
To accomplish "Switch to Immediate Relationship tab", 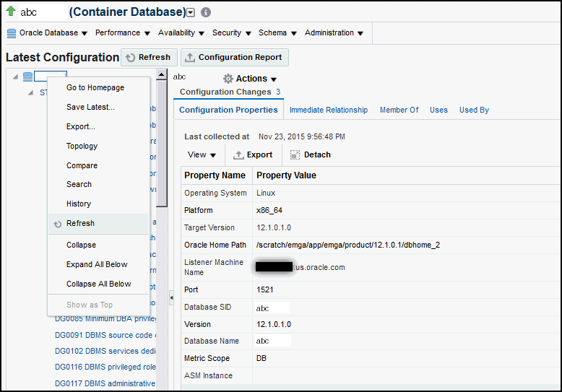I will (x=329, y=110).
